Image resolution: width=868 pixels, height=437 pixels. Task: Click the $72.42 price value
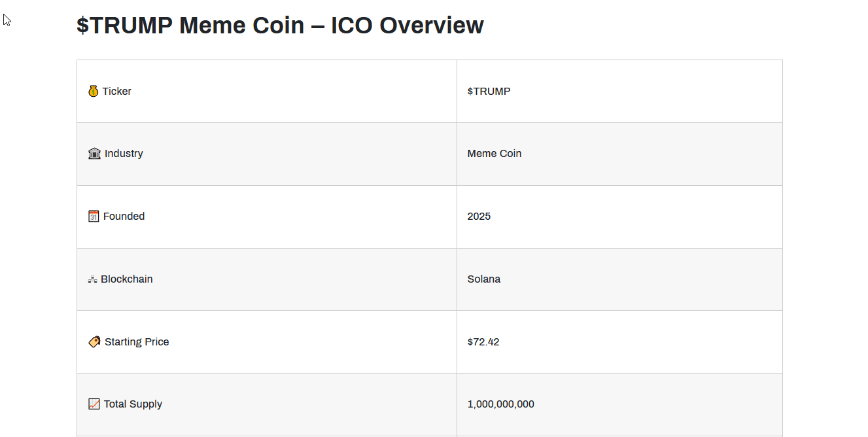tap(483, 342)
